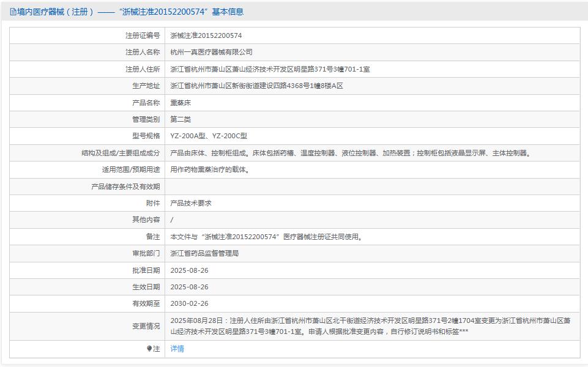The width and height of the screenshot is (588, 367).
Task: Click the 产品名称 label
Action: point(146,103)
